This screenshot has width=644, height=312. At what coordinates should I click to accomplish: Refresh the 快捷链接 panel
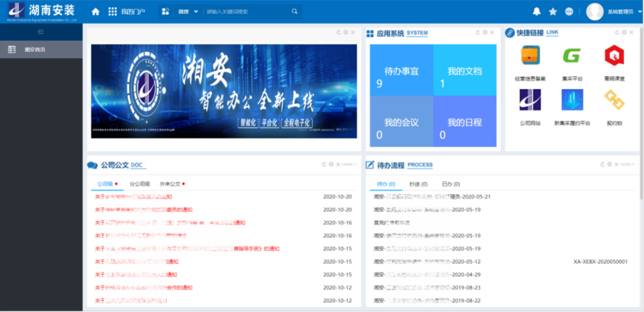tap(617, 32)
